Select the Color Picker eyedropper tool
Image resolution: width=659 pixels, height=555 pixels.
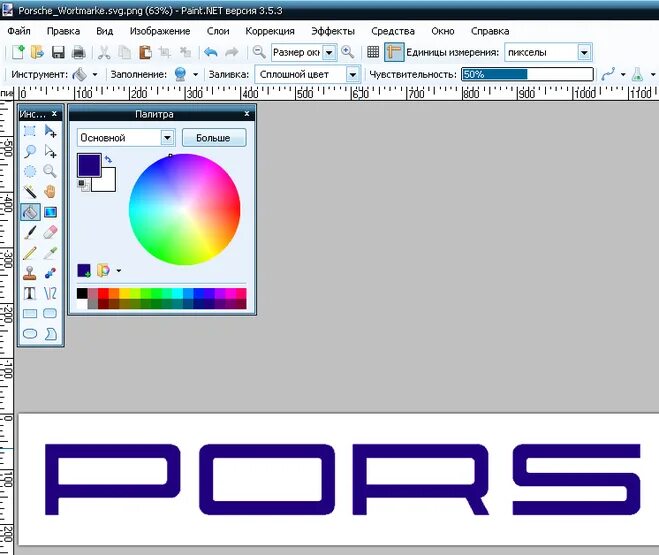(x=50, y=253)
